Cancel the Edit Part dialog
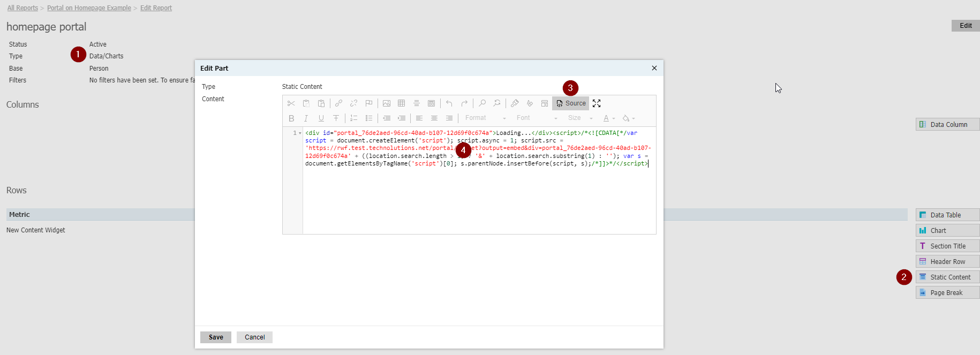This screenshot has width=980, height=355. pos(255,337)
